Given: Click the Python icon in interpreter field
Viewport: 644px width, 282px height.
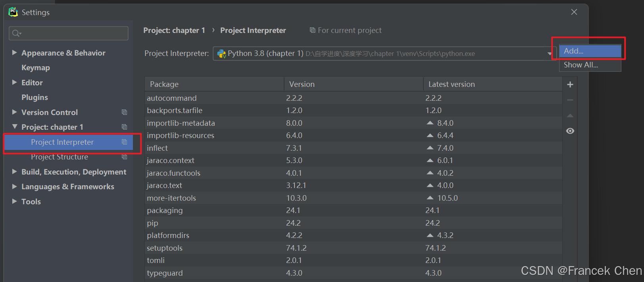Looking at the screenshot, I should [221, 54].
